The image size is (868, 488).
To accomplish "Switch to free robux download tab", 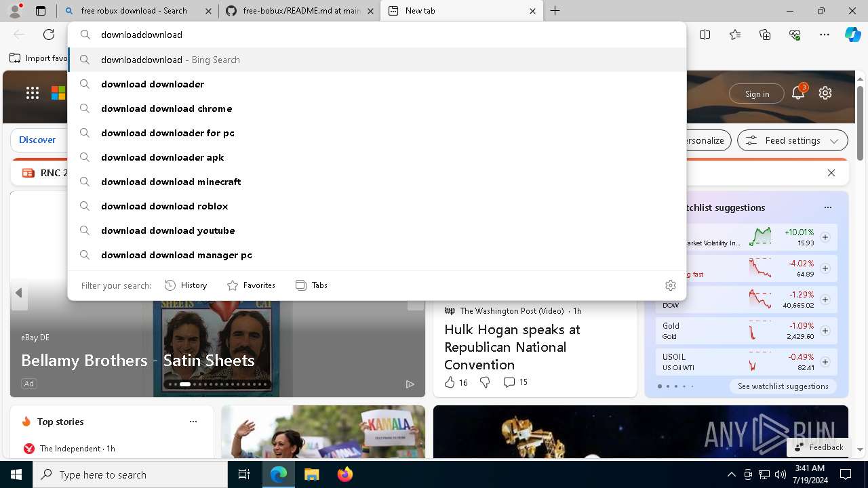I will (x=138, y=11).
